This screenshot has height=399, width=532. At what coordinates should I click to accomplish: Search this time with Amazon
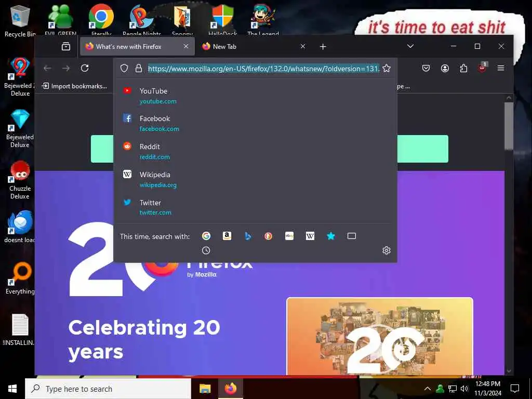click(227, 236)
